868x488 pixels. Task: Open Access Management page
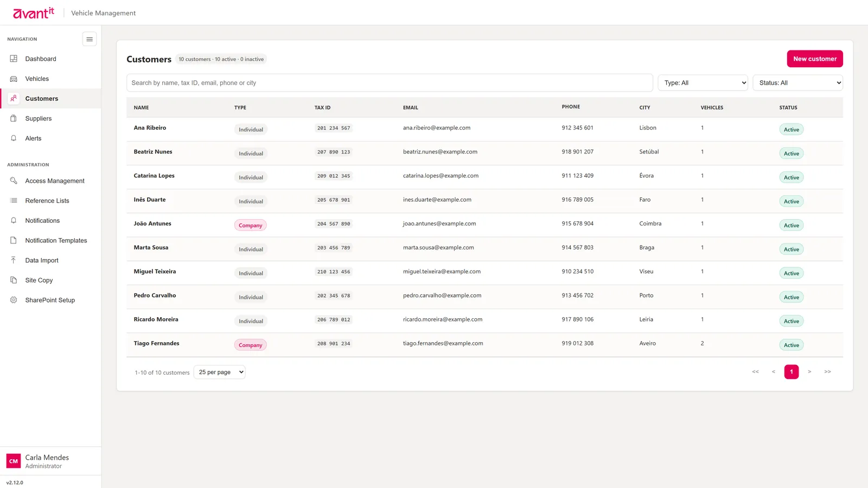pos(50,181)
